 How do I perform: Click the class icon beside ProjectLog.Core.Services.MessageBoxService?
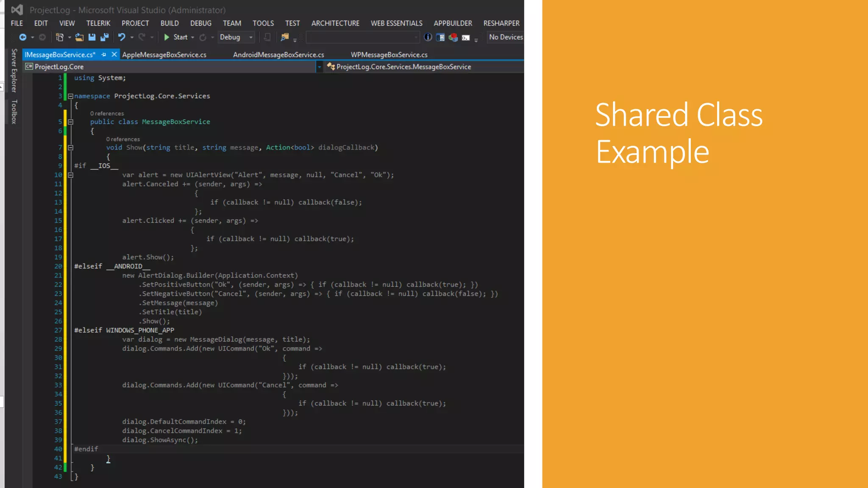click(331, 67)
